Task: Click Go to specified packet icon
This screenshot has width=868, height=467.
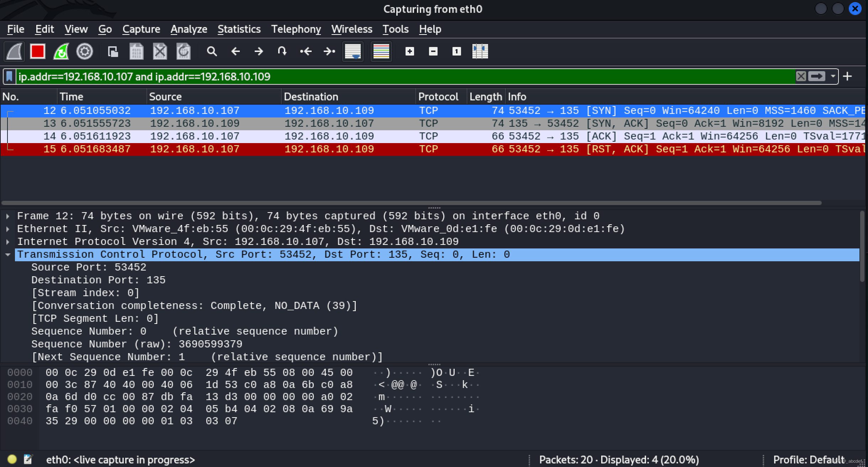Action: pyautogui.click(x=282, y=52)
